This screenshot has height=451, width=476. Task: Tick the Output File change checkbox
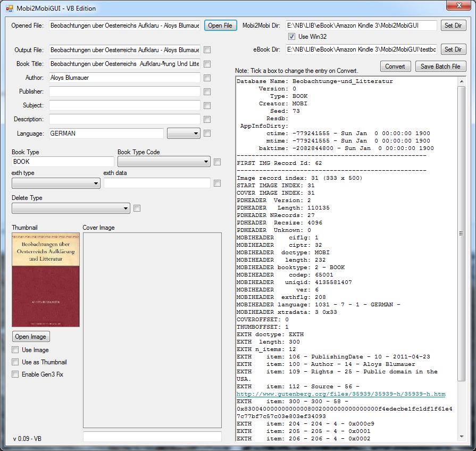point(207,50)
